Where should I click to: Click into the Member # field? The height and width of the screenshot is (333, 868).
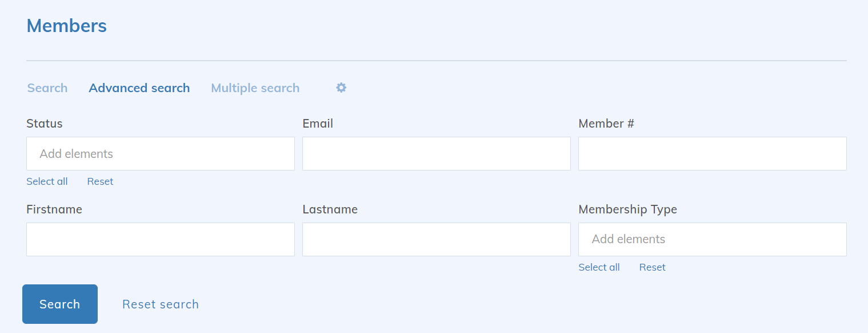pyautogui.click(x=712, y=153)
